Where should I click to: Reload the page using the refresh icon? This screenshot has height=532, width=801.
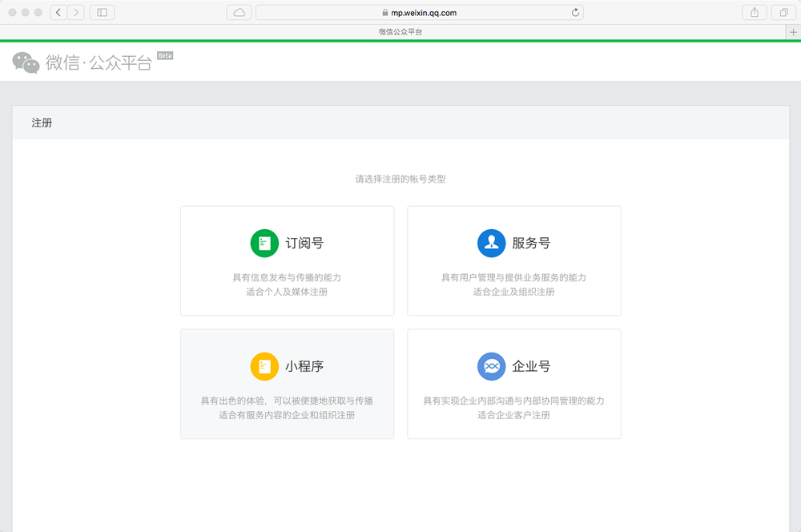(x=575, y=12)
